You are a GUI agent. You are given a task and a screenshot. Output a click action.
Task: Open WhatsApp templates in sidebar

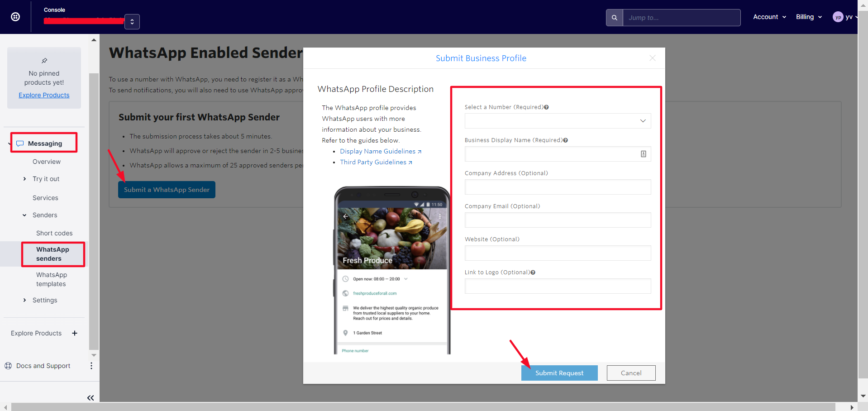click(x=52, y=279)
